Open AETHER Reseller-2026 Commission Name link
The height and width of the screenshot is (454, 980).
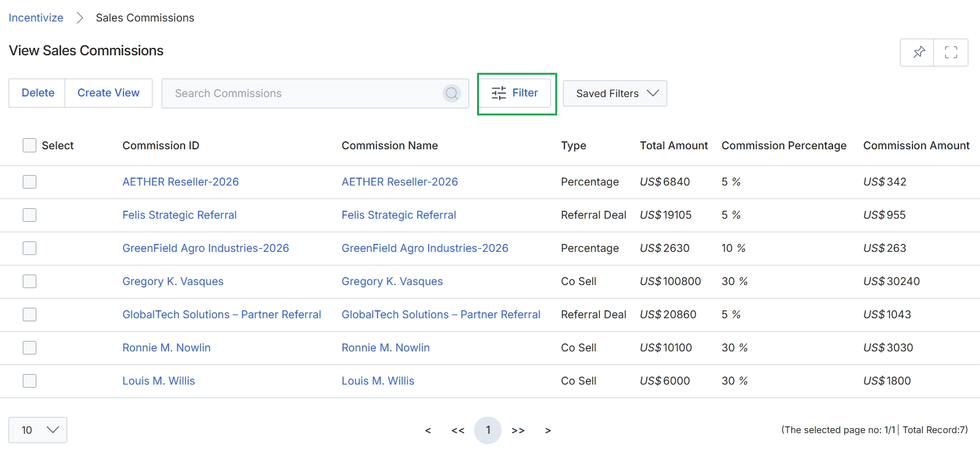tap(400, 182)
